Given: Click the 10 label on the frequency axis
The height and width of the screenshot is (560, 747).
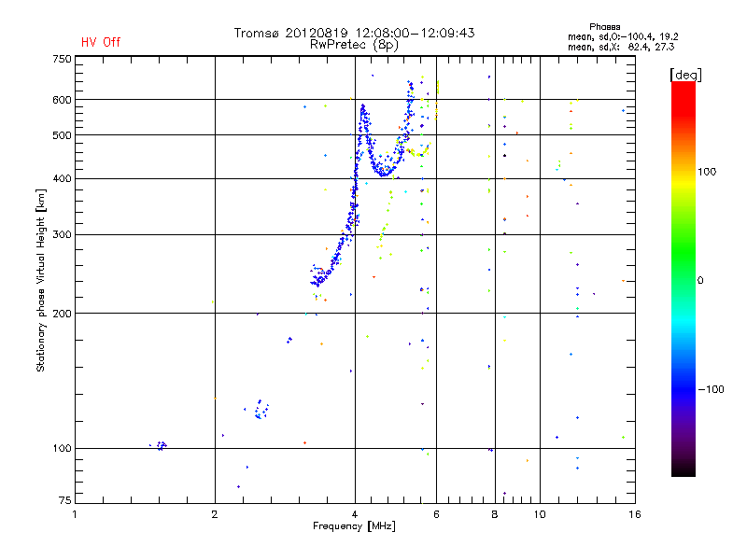Looking at the screenshot, I should [540, 515].
